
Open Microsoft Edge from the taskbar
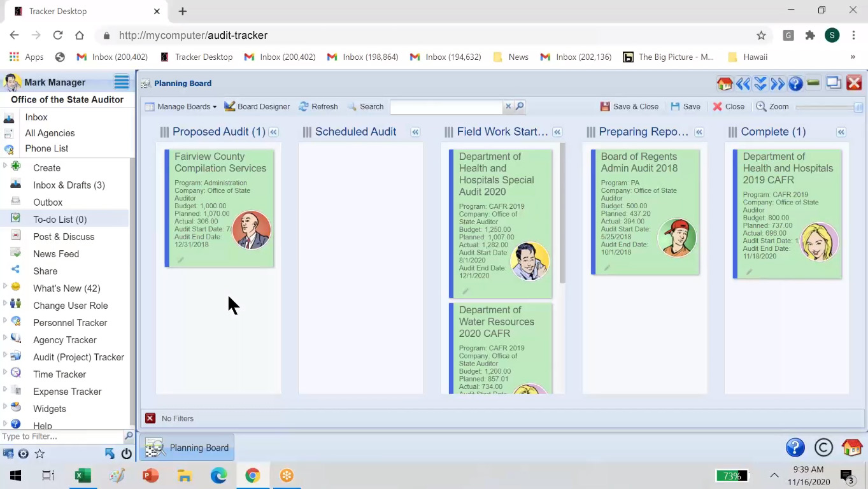coord(218,476)
